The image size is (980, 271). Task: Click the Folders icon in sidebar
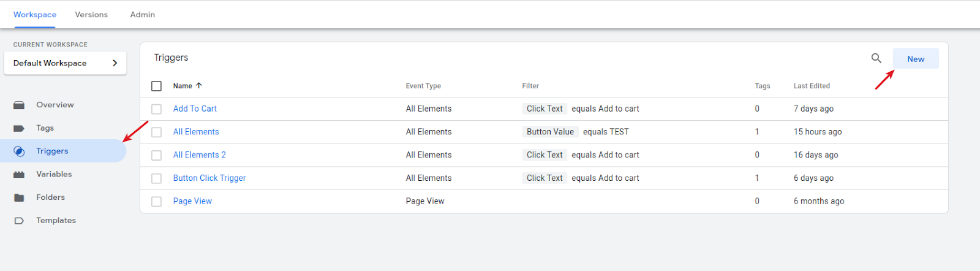click(19, 197)
